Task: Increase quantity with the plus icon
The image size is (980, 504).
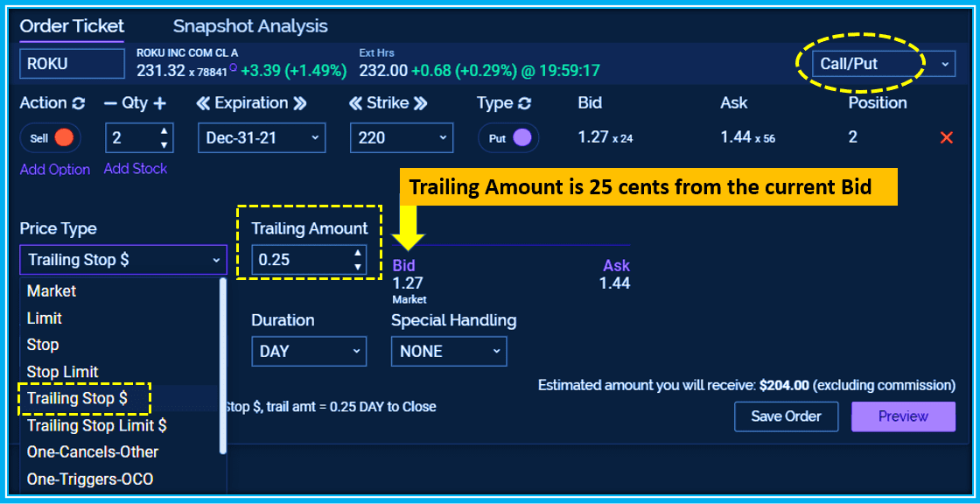Action: [159, 103]
